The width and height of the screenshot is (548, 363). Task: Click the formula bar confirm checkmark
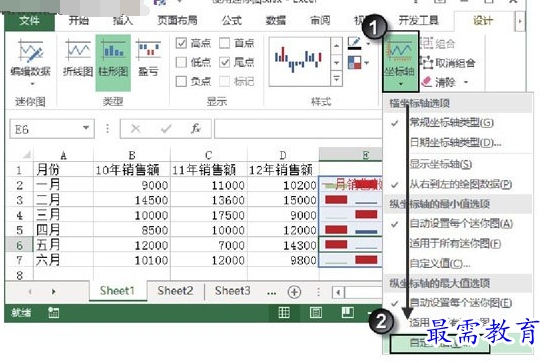166,129
